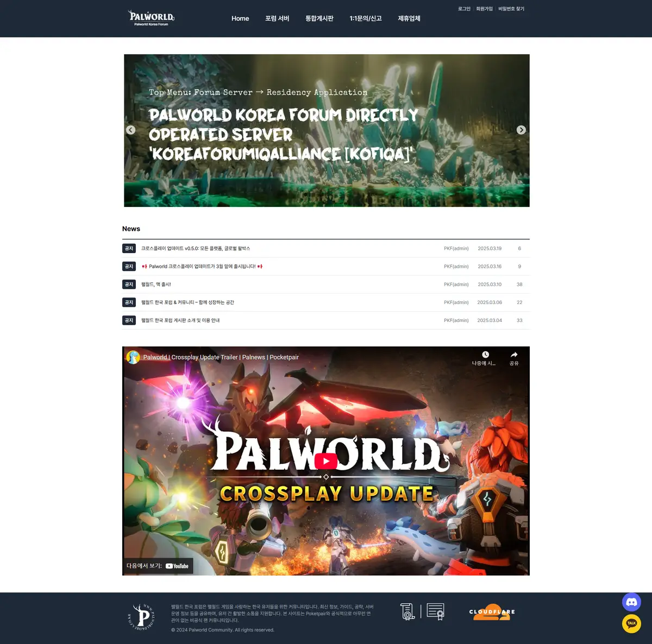Click the footer circular P emblem
The image size is (652, 644).
[141, 617]
